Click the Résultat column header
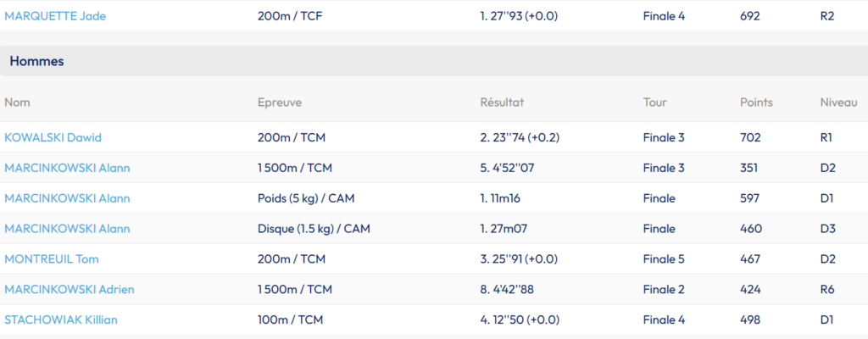The height and width of the screenshot is (339, 868). 502,103
